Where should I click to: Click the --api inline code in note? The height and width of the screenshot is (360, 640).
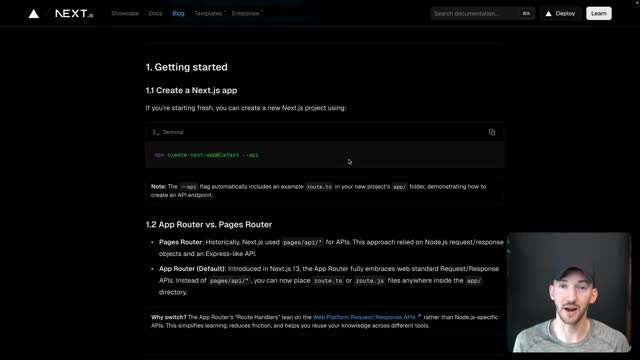(189, 187)
